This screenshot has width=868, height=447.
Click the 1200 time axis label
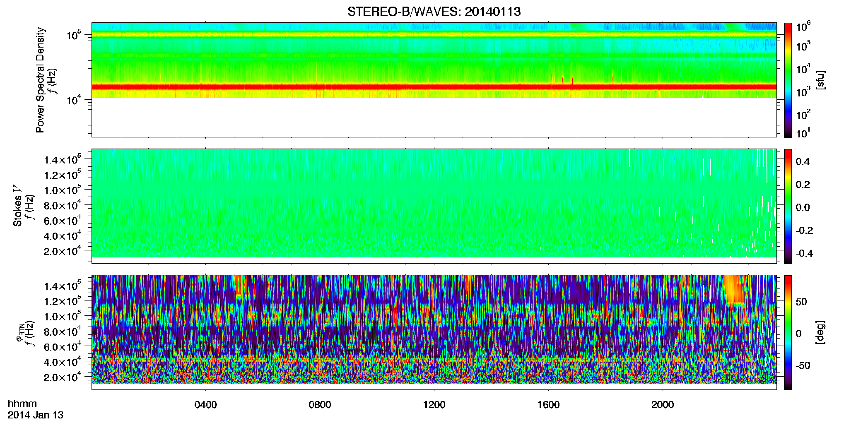pos(434,405)
